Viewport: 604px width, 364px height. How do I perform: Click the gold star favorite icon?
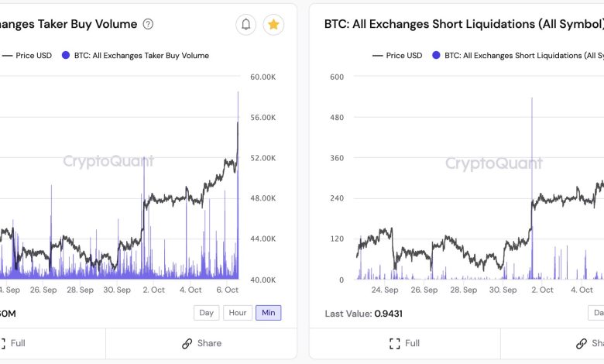coord(273,25)
